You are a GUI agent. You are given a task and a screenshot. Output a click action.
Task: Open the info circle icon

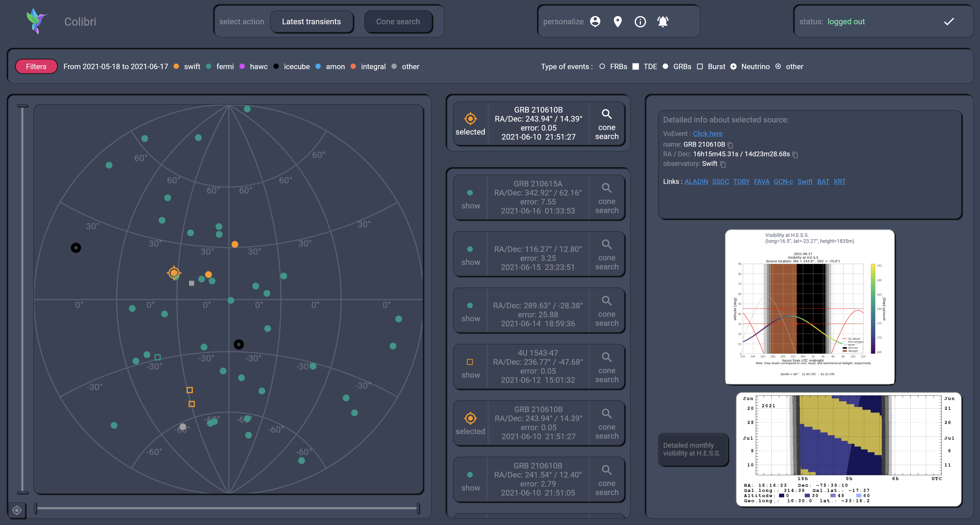coord(640,22)
